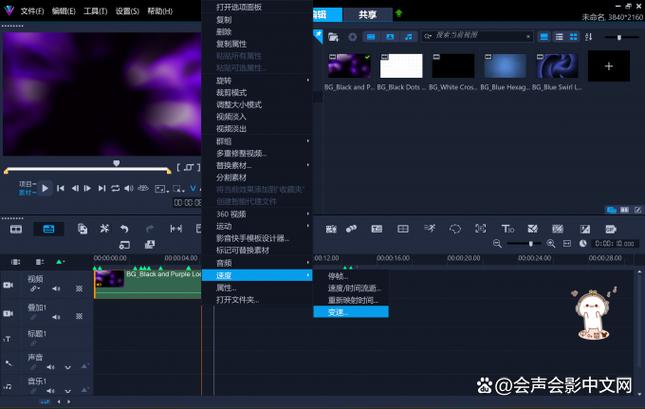Open the 文件(F) menu
Image resolution: width=645 pixels, height=409 pixels.
32,11
